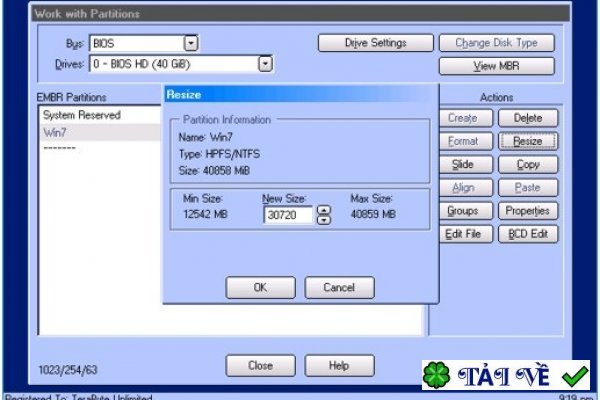Expand the Drives dropdown arrow
The height and width of the screenshot is (400, 600).
click(265, 64)
